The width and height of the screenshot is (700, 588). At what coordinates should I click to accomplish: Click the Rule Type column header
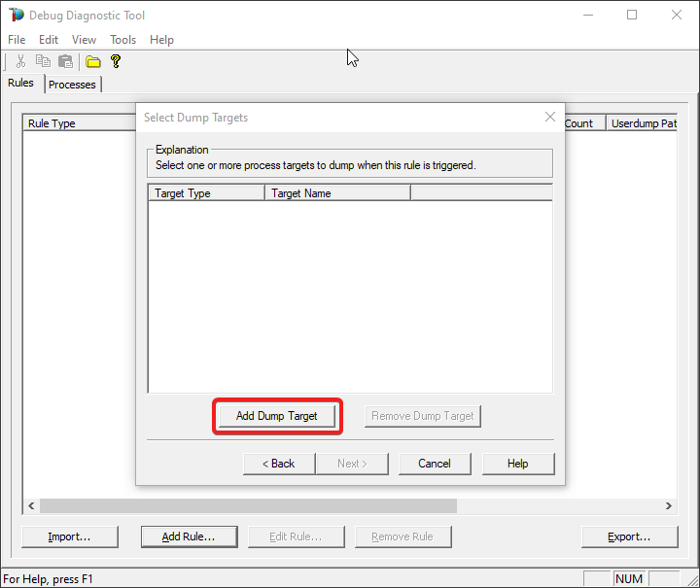click(x=80, y=123)
